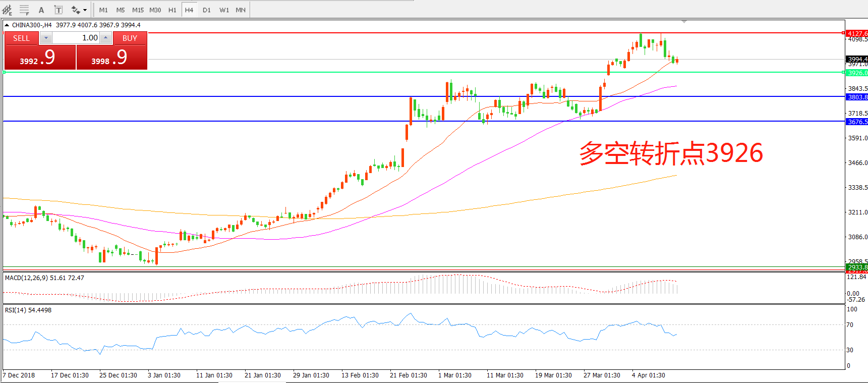Select the equidistant channel drawing tool
868x383 pixels.
(7, 10)
